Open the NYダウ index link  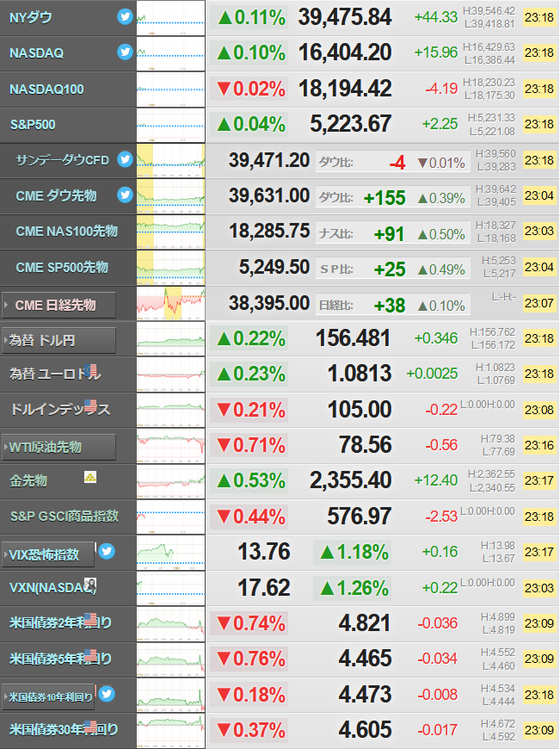point(31,18)
